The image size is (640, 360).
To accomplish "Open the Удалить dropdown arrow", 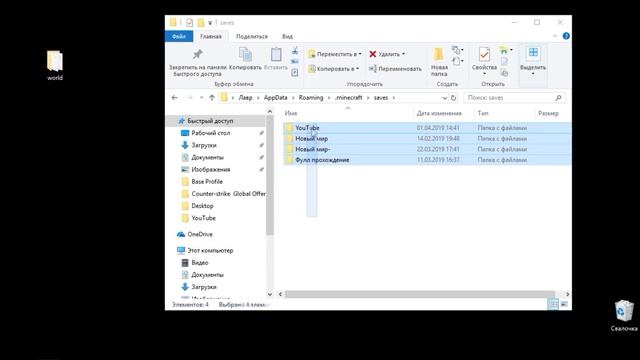I will pyautogui.click(x=403, y=54).
